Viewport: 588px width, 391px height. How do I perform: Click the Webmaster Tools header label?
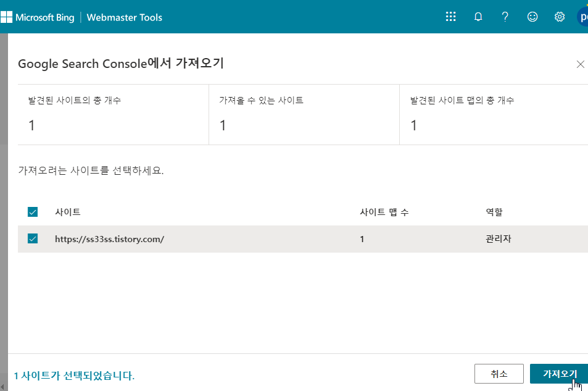[x=124, y=17]
